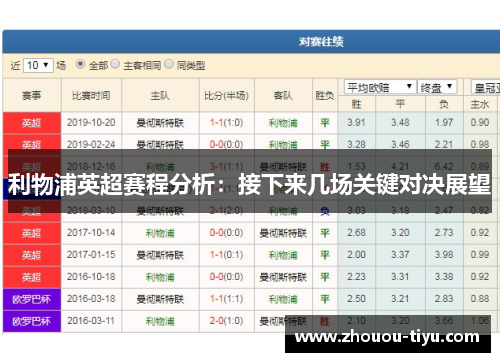The image size is (500, 362).
Task: Click the 主水 sub-header
Action: (480, 104)
